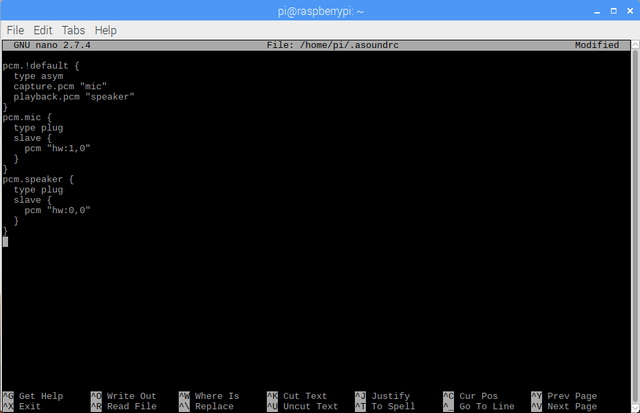Click the 'pcm "hw:0,0"' line
The height and width of the screenshot is (413, 640).
[57, 211]
